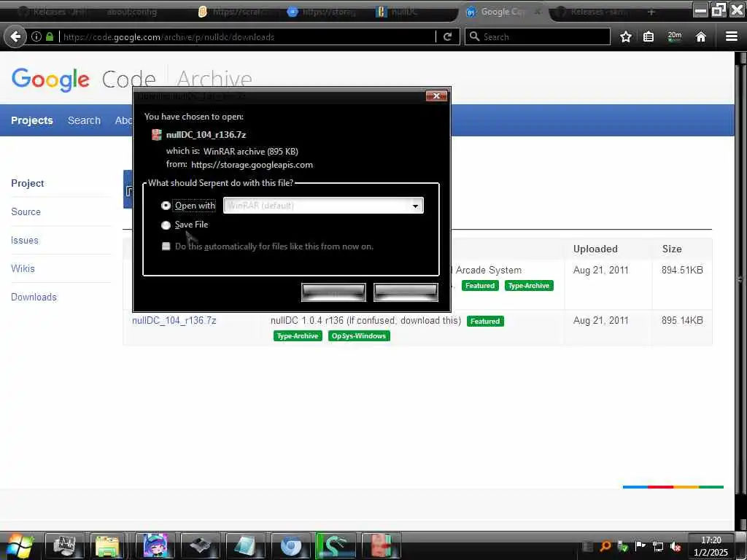The width and height of the screenshot is (747, 560).
Task: Open the Downloads sidebar link
Action: click(x=34, y=297)
